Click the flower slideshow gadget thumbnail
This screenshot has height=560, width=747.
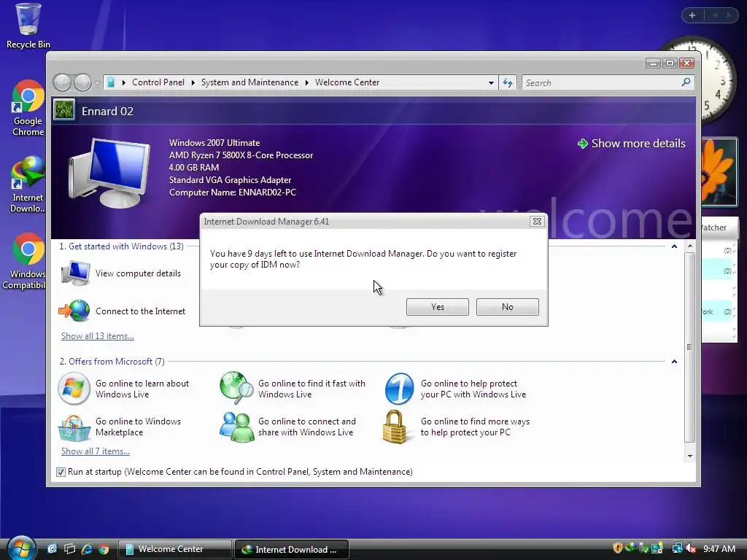coord(719,172)
